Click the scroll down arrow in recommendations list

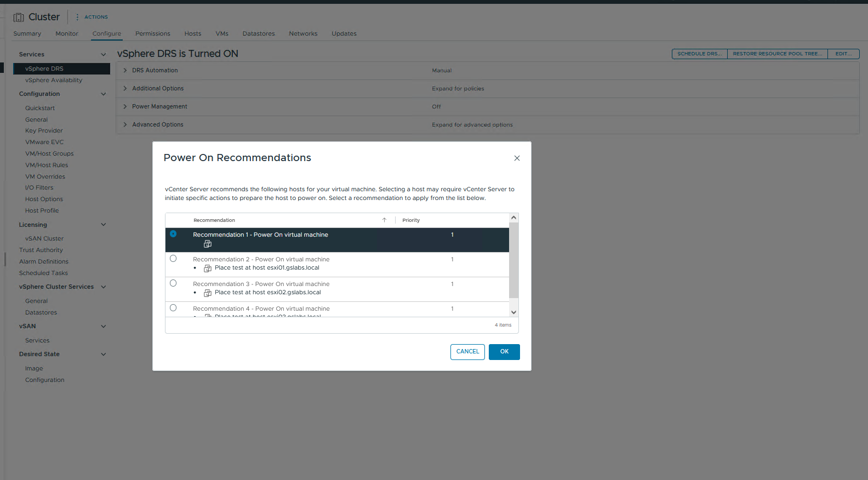tap(513, 312)
